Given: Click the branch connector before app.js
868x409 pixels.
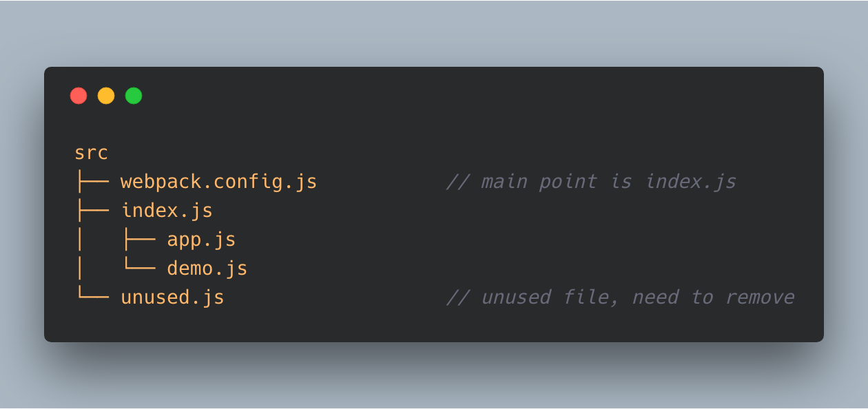Looking at the screenshot, I should click(138, 240).
